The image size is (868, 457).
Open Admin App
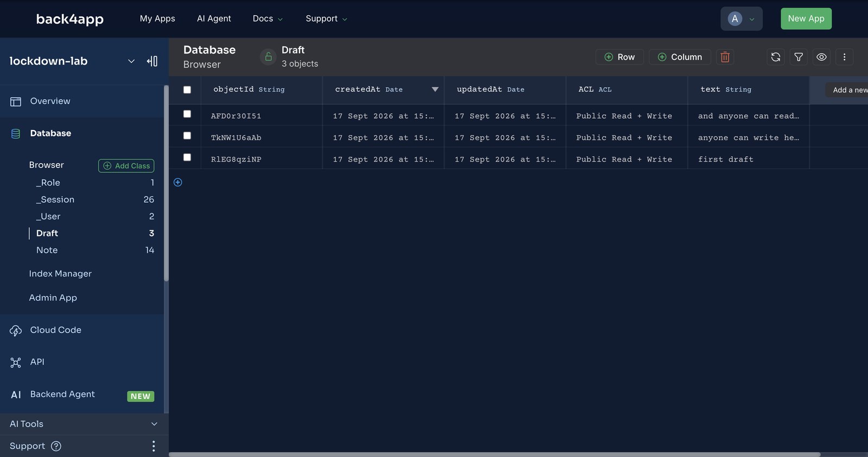pos(53,298)
